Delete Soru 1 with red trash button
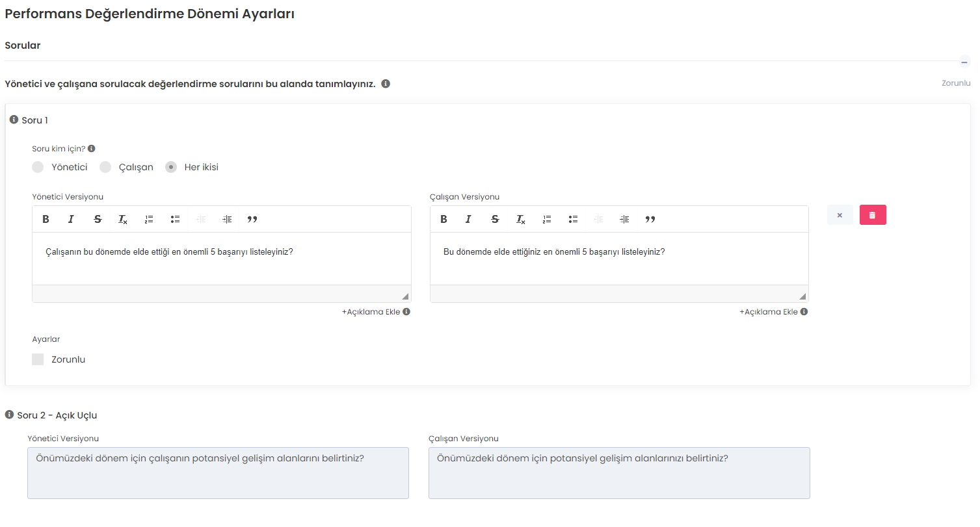This screenshot has height=527, width=980. pos(873,215)
